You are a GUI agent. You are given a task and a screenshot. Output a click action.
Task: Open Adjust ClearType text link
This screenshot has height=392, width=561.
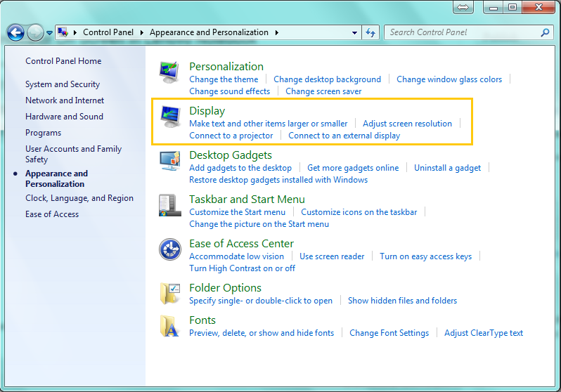click(484, 333)
